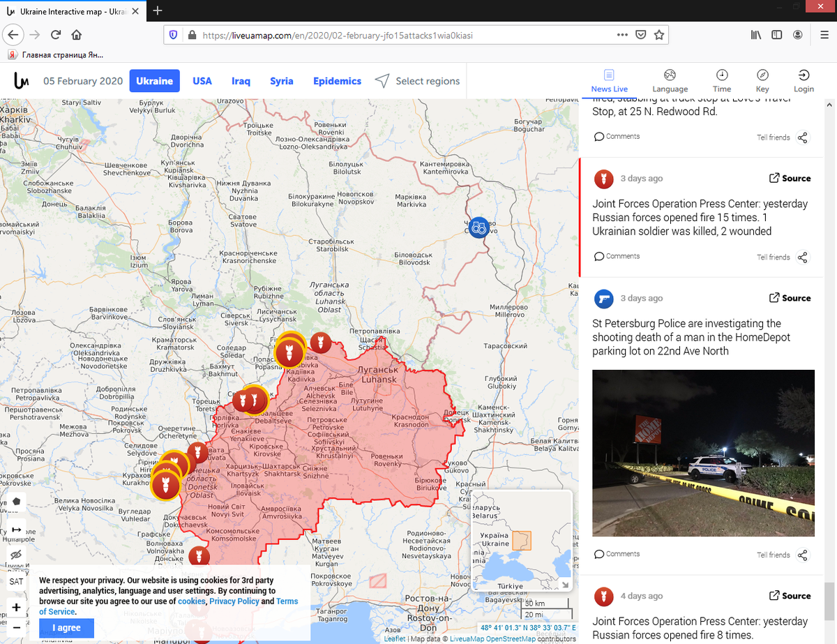This screenshot has width=837, height=644.
Task: Click the I agree cookie consent button
Action: tap(66, 627)
